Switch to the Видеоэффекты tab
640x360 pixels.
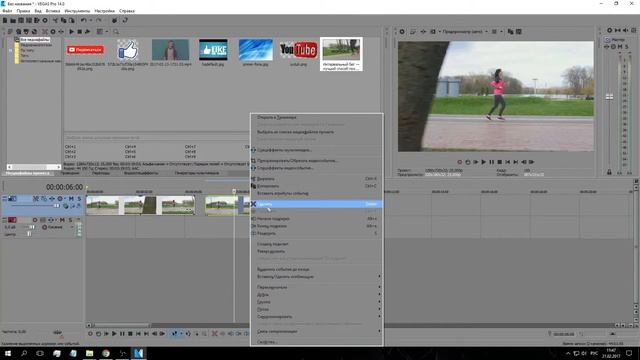(140, 173)
